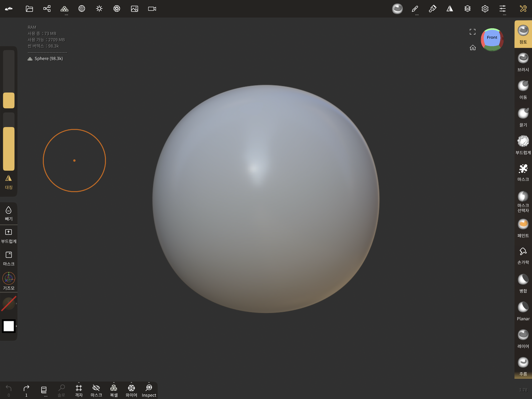Click the Front face of view cube
Screen dimensions: 532x399
point(492,38)
